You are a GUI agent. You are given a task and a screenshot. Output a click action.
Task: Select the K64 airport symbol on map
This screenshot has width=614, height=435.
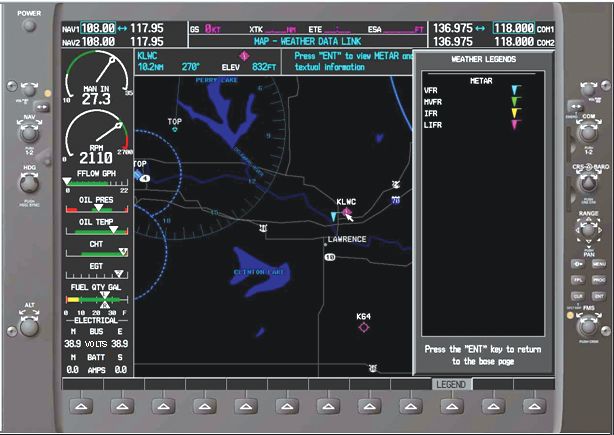pyautogui.click(x=364, y=327)
